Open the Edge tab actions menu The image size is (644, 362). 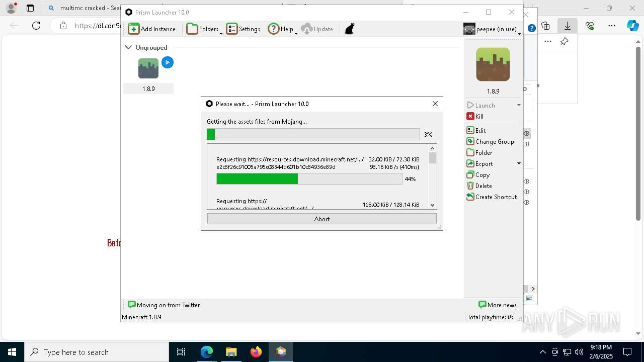(x=30, y=8)
